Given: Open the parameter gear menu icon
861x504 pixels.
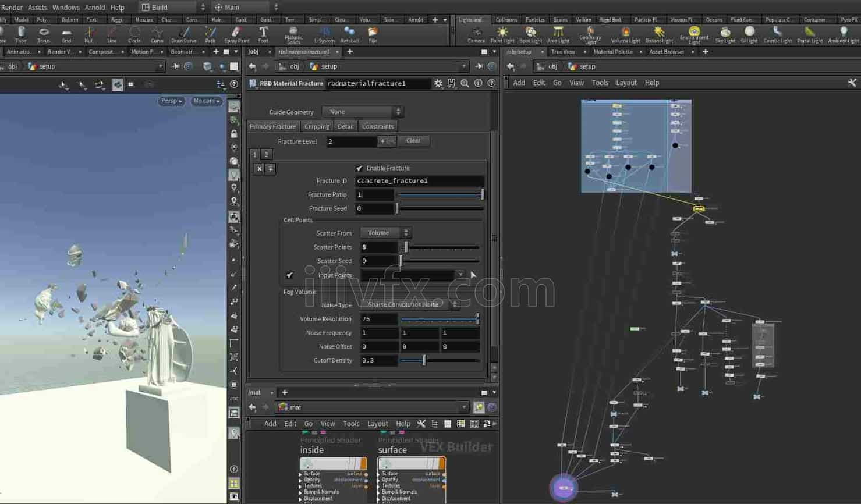Looking at the screenshot, I should (x=438, y=83).
